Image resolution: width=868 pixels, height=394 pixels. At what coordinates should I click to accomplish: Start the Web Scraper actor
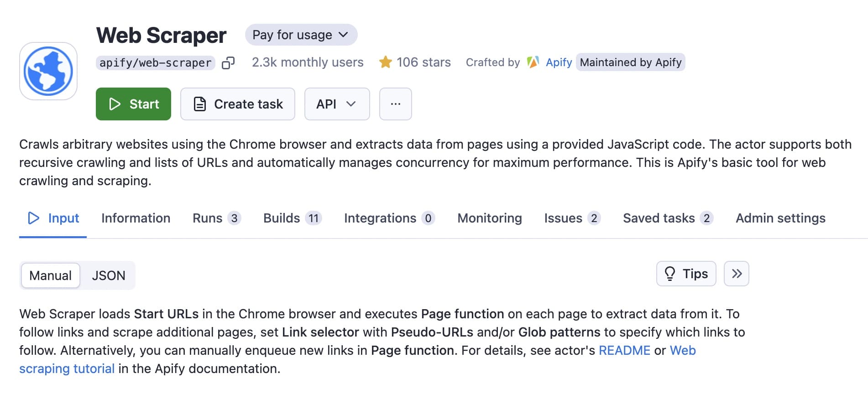pyautogui.click(x=133, y=104)
